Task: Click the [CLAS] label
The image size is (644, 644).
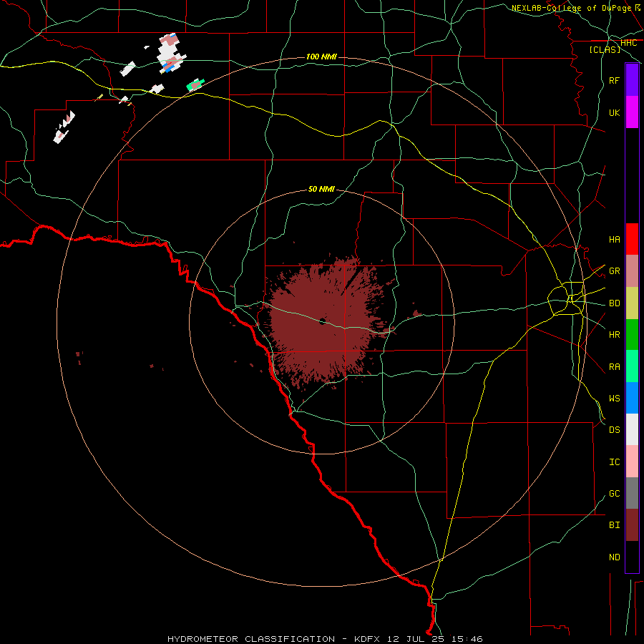Action: coord(605,49)
